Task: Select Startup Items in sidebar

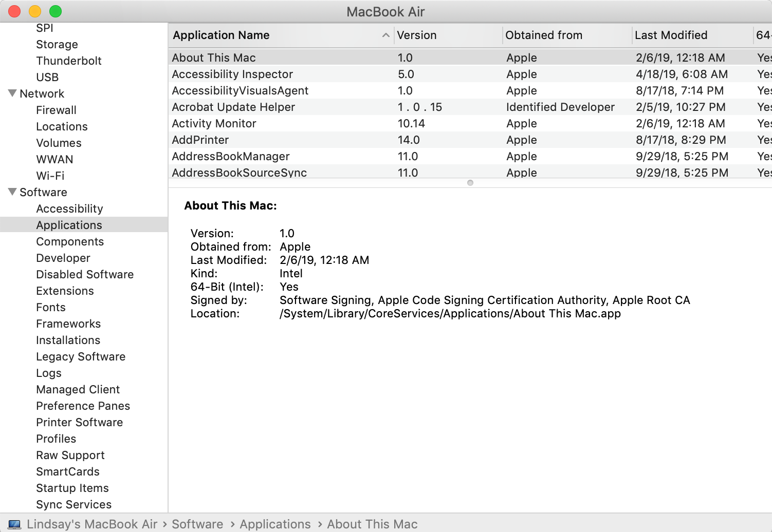Action: pyautogui.click(x=72, y=488)
